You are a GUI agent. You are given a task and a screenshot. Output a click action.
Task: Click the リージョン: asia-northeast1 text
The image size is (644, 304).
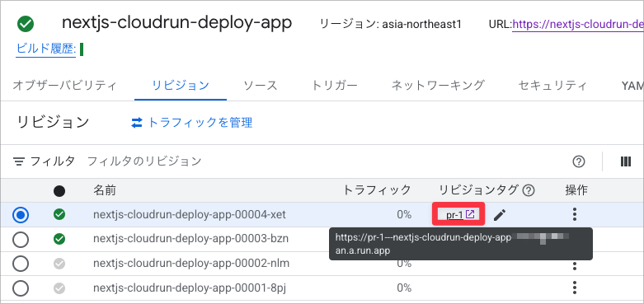391,25
